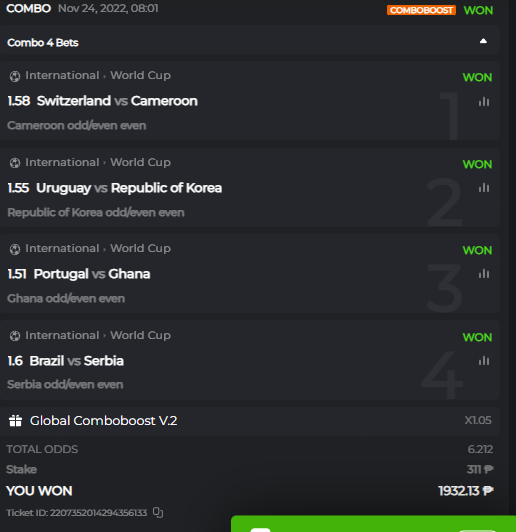
Task: Click the Combo 4 Bets header
Action: click(250, 42)
